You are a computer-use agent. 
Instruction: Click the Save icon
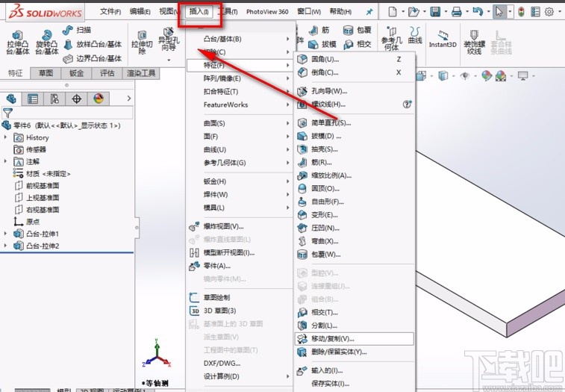point(435,12)
